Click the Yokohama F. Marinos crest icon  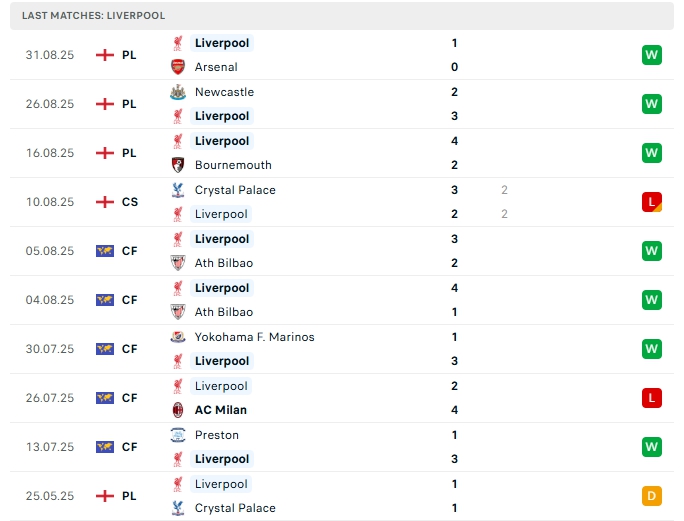tap(178, 337)
